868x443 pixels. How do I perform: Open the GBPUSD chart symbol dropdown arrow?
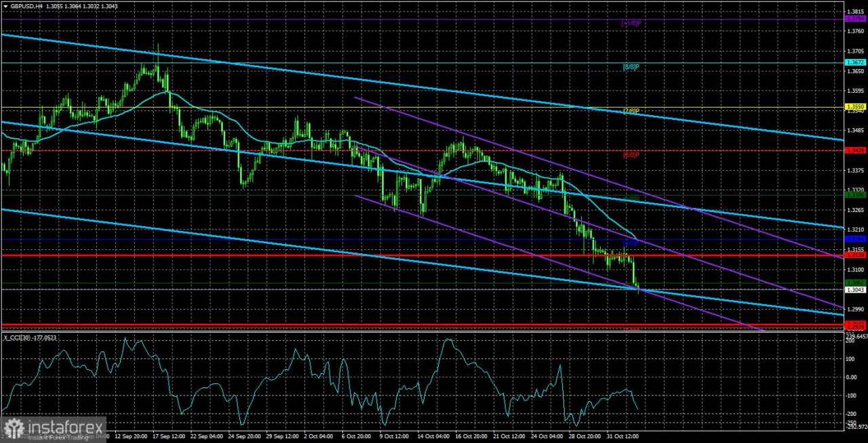(x=6, y=6)
